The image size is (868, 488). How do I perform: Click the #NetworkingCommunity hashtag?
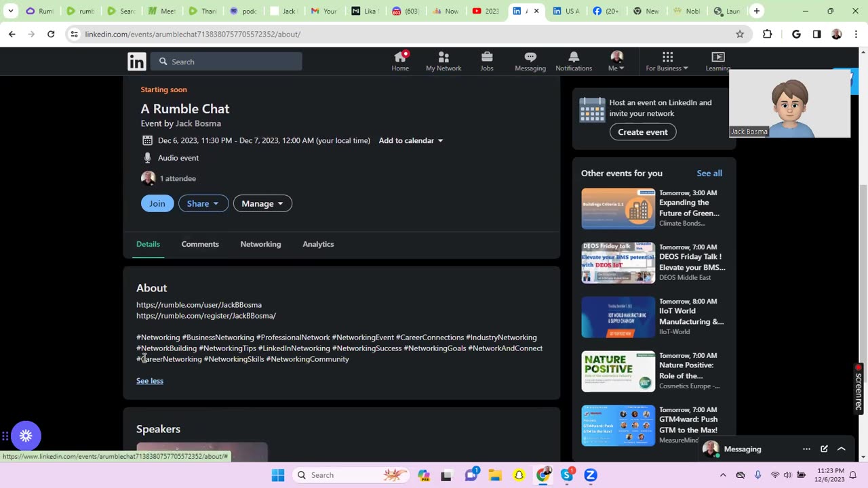pyautogui.click(x=308, y=359)
